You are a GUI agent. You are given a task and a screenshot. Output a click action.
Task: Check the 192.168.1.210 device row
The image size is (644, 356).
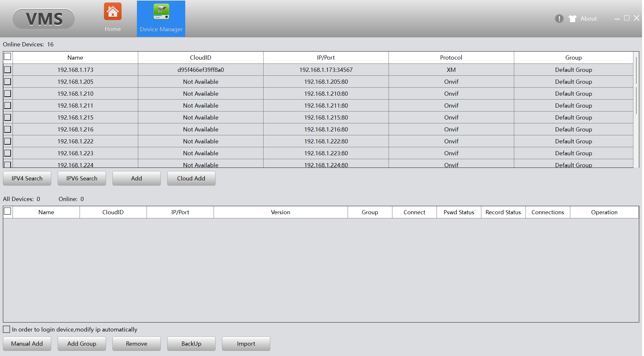[x=7, y=93]
